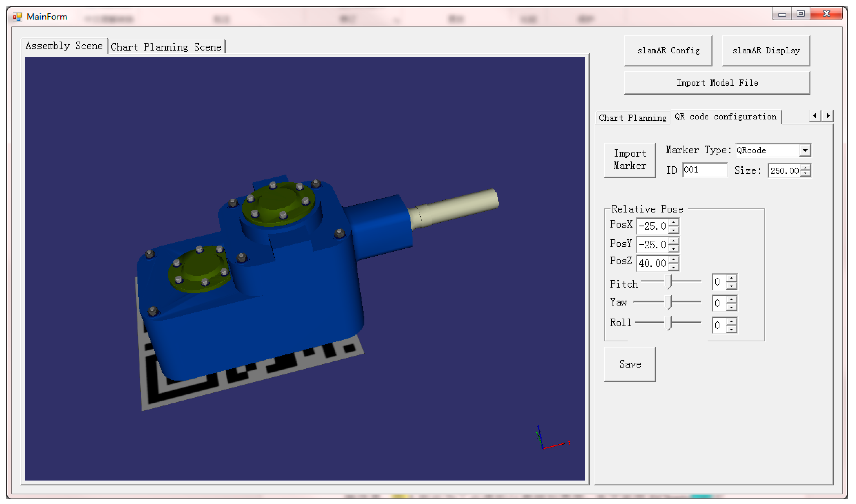Decrease Pitch value with down arrow

point(731,286)
